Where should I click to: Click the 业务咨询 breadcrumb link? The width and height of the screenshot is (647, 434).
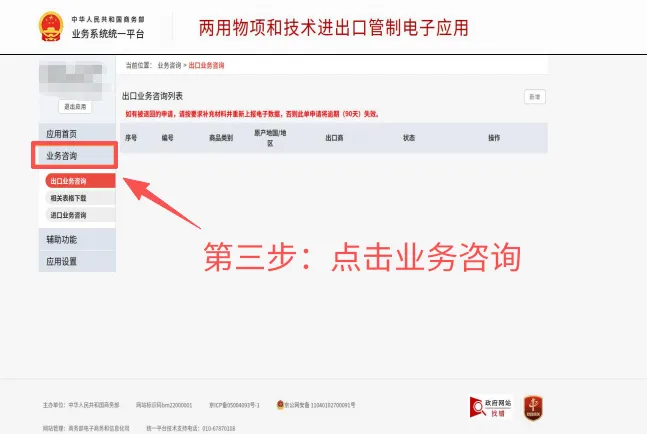coord(169,65)
